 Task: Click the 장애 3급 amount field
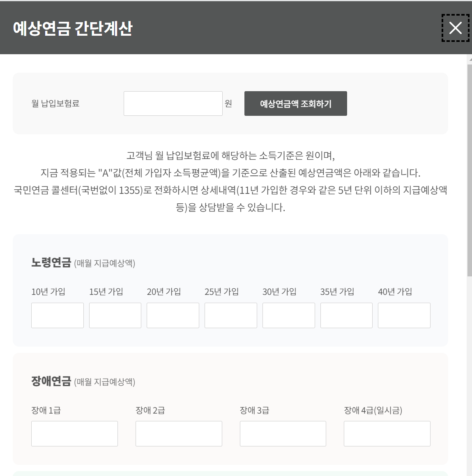click(x=283, y=434)
